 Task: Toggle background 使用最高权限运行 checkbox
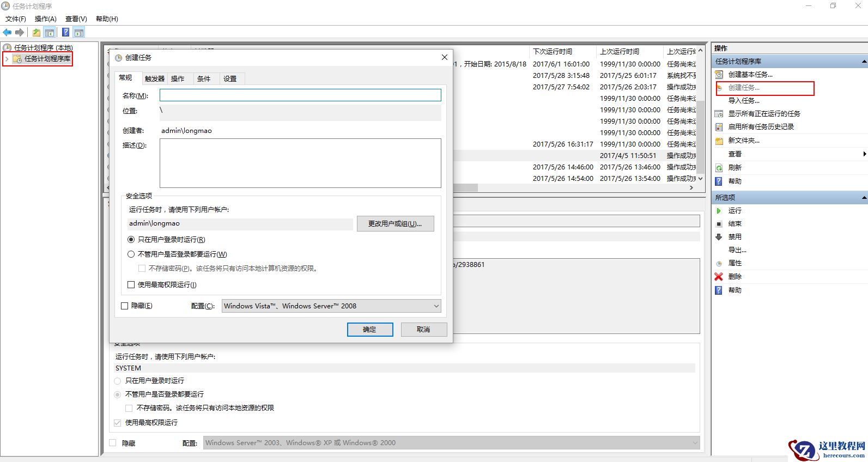[118, 423]
